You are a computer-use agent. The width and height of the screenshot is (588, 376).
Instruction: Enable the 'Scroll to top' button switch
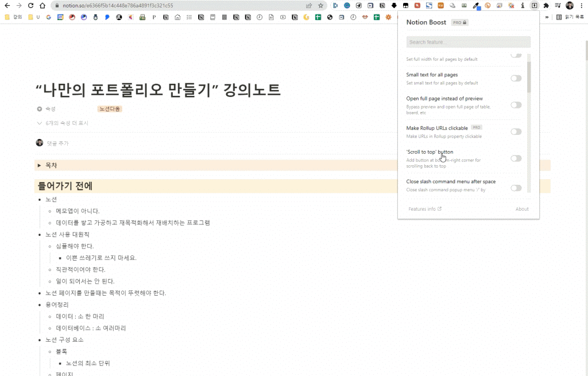[x=516, y=158]
